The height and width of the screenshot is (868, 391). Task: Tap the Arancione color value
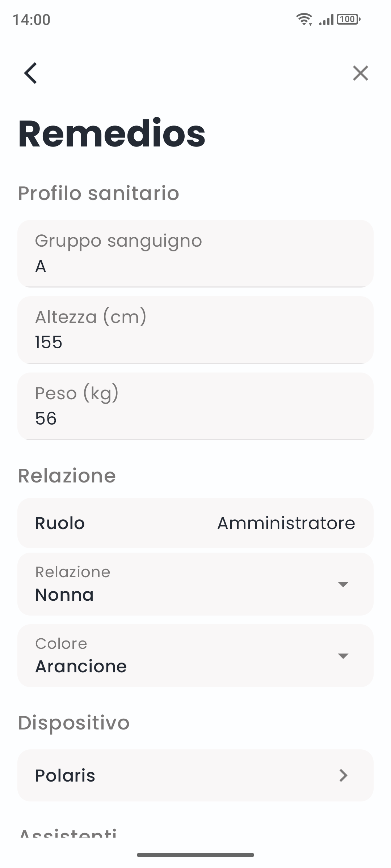point(81,666)
